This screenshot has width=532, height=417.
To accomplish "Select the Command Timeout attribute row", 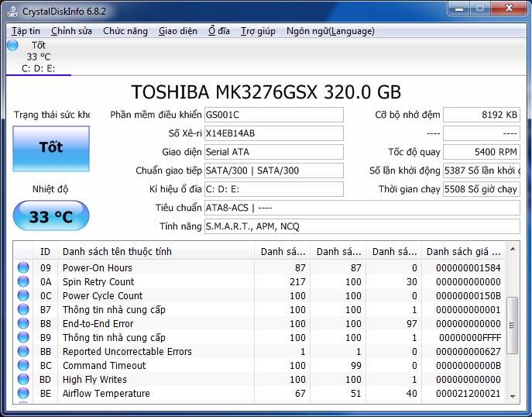I will click(259, 365).
